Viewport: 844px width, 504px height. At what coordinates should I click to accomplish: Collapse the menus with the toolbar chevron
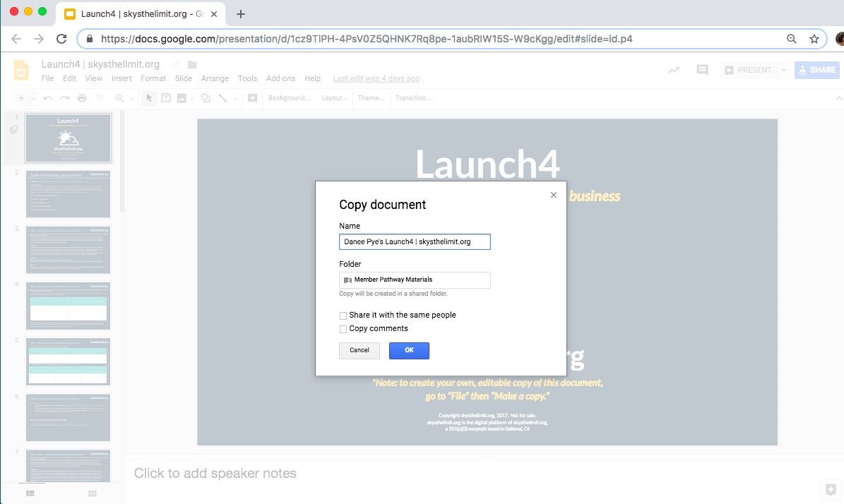838,98
